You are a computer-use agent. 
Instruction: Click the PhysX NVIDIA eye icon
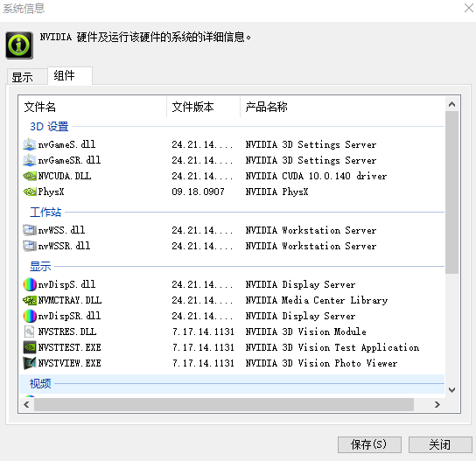pyautogui.click(x=30, y=192)
